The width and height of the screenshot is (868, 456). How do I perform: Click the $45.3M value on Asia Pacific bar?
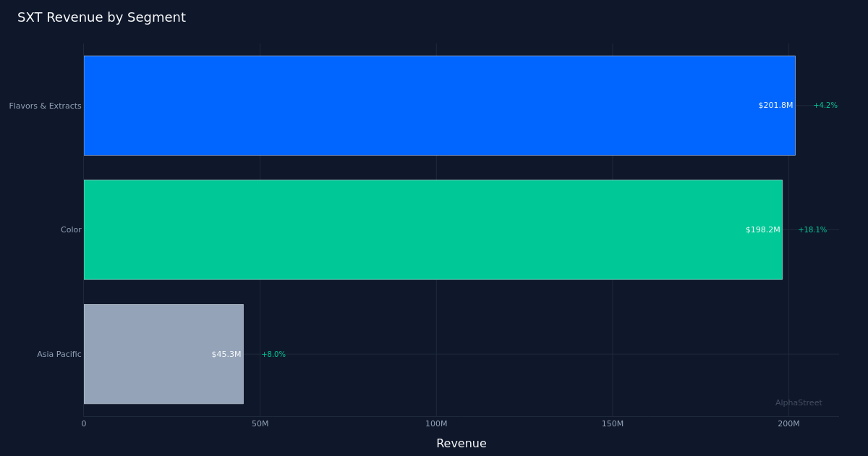tap(226, 354)
